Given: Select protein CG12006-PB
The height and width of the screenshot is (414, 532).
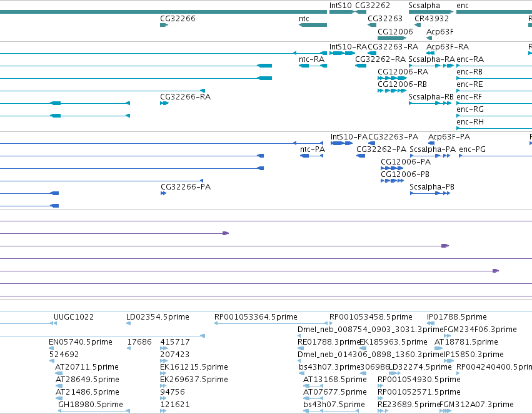Looking at the screenshot, I should (404, 174).
